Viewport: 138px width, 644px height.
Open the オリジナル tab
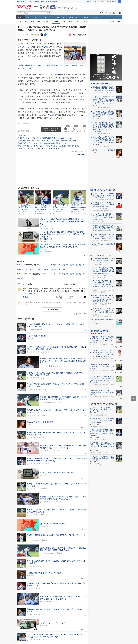(x=60, y=17)
